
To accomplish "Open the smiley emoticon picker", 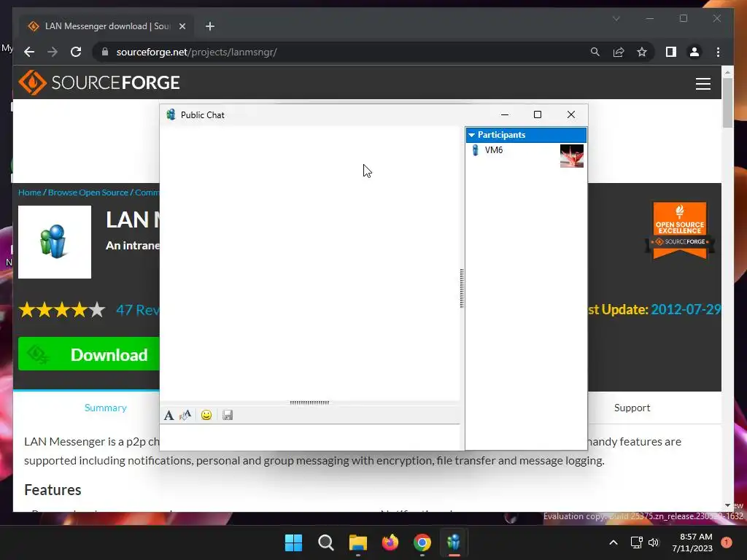I will 206,415.
